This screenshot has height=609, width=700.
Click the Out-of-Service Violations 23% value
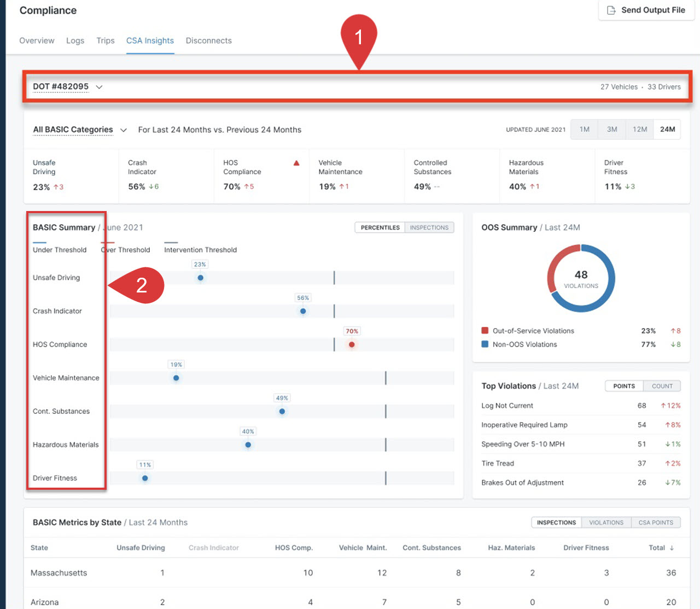(x=649, y=331)
